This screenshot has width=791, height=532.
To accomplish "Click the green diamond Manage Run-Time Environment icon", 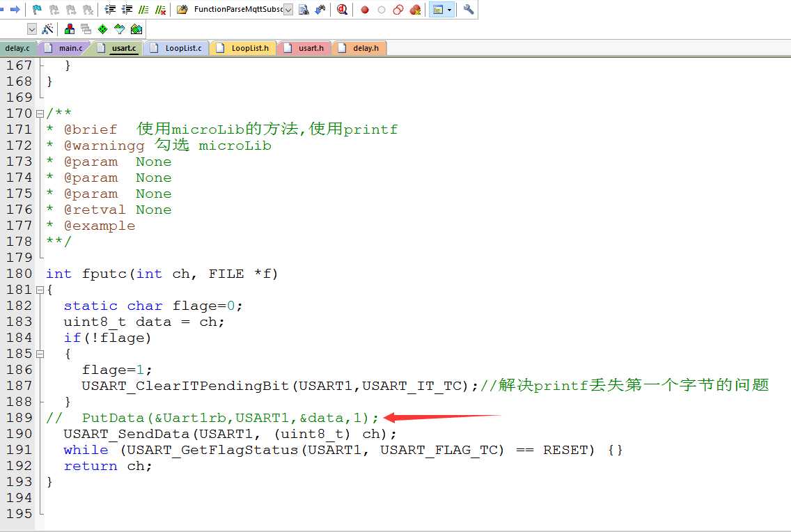I will (103, 29).
